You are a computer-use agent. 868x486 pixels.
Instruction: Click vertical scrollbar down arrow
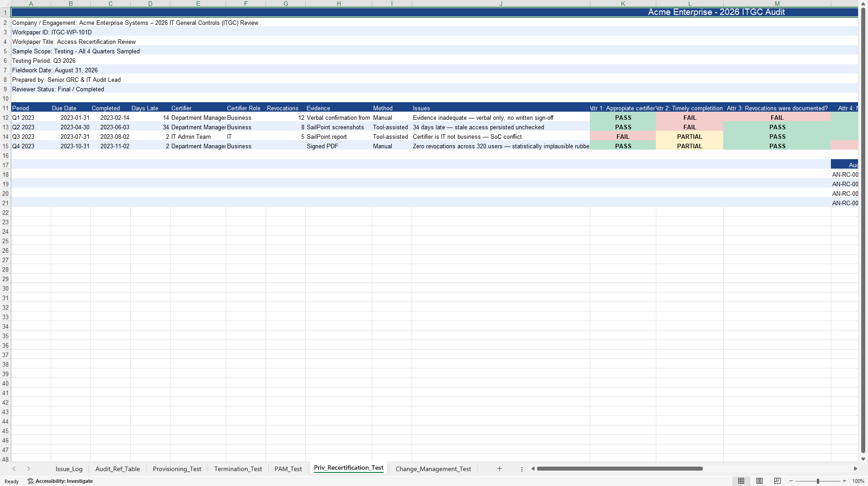click(863, 459)
